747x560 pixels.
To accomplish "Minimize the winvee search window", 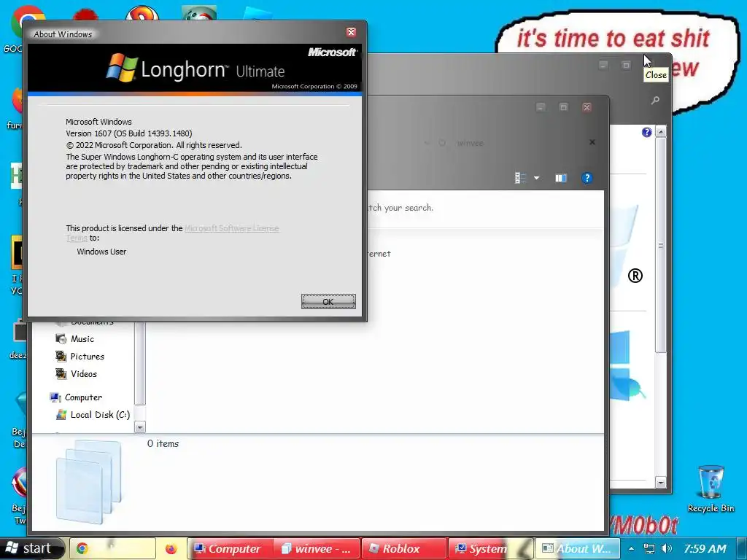I will click(541, 107).
